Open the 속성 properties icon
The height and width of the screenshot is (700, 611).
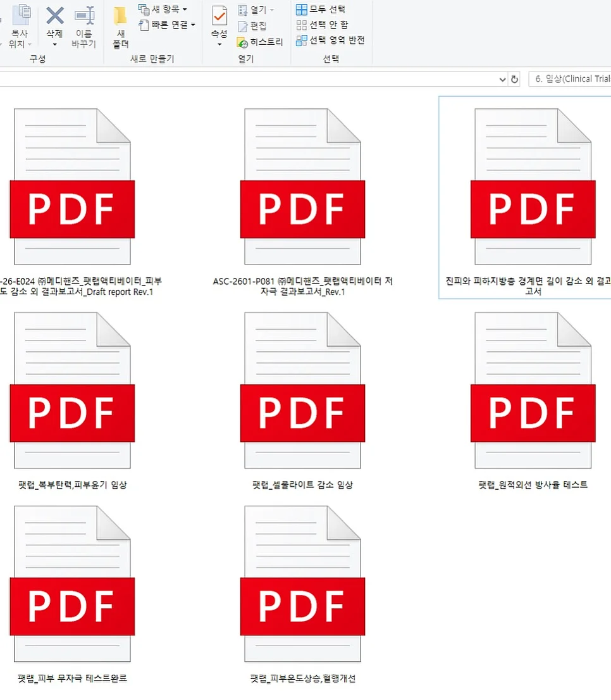coord(219,16)
